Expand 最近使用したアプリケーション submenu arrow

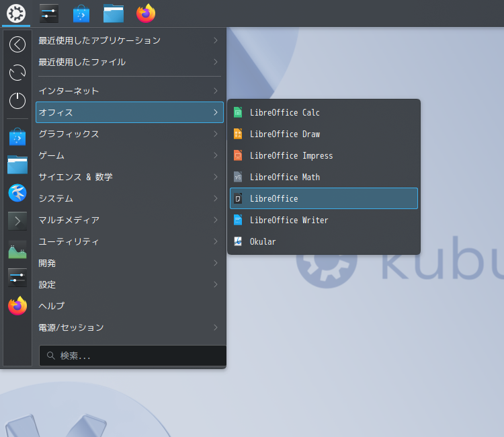pyautogui.click(x=216, y=40)
